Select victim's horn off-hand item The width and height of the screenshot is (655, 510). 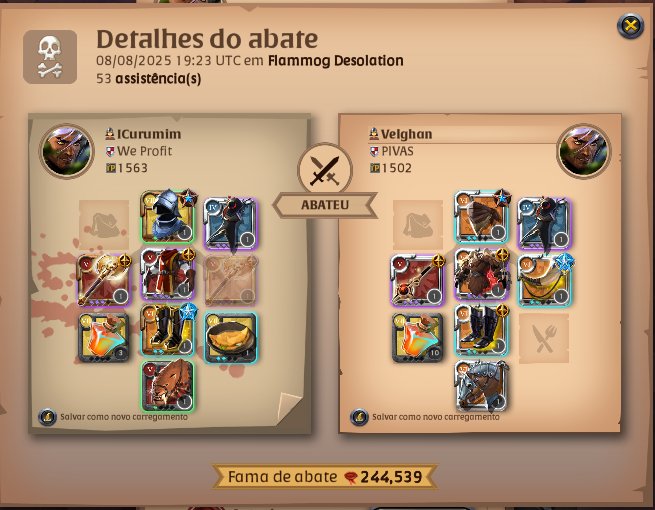point(544,280)
